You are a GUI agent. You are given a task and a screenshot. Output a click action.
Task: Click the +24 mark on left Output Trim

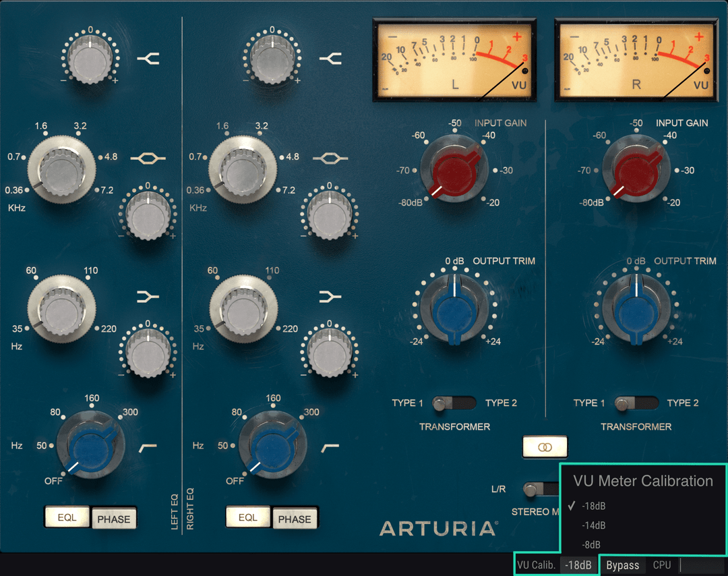tap(493, 342)
